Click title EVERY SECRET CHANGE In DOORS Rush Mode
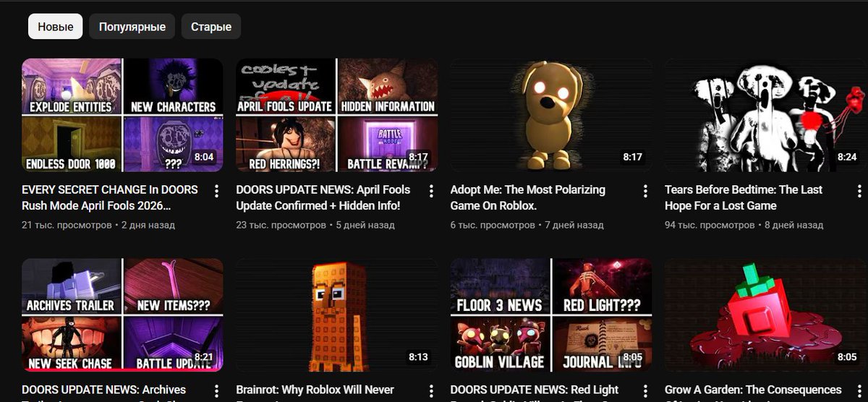The height and width of the screenshot is (402, 868). coord(110,197)
